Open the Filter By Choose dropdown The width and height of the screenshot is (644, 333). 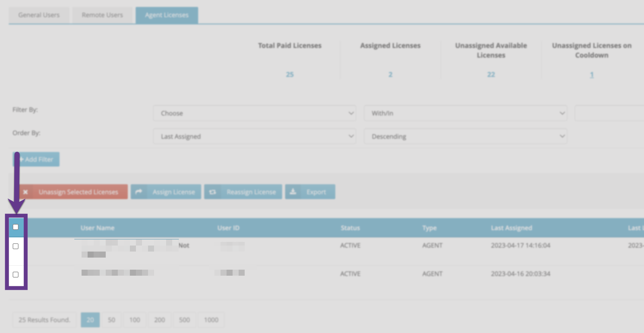click(254, 113)
